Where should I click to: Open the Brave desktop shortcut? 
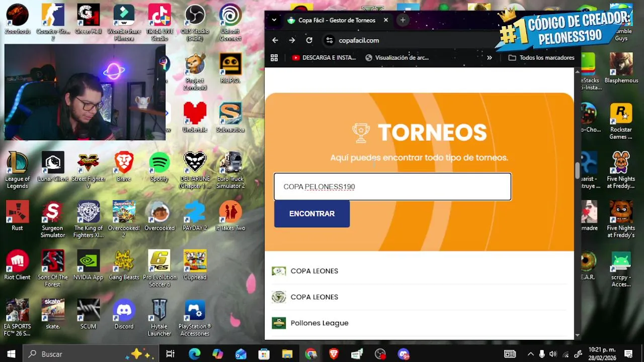point(124,166)
